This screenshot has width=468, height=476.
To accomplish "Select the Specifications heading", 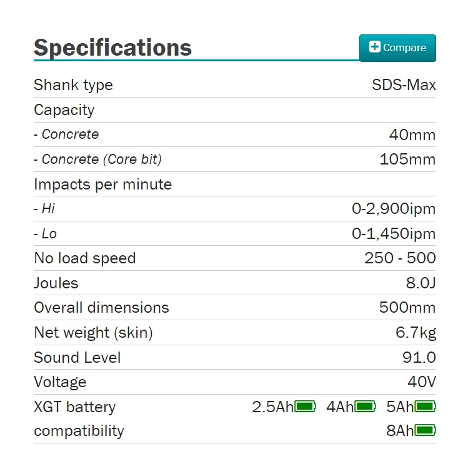I will click(112, 48).
